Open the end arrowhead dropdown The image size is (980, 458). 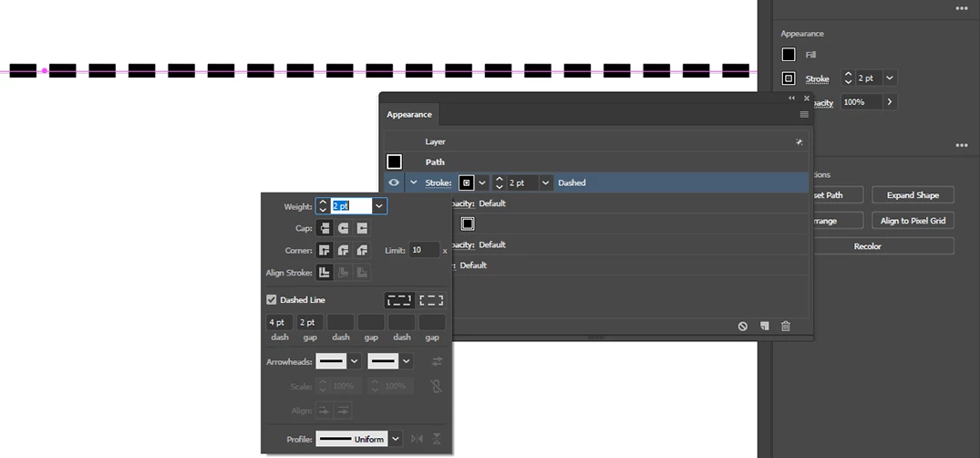(407, 361)
